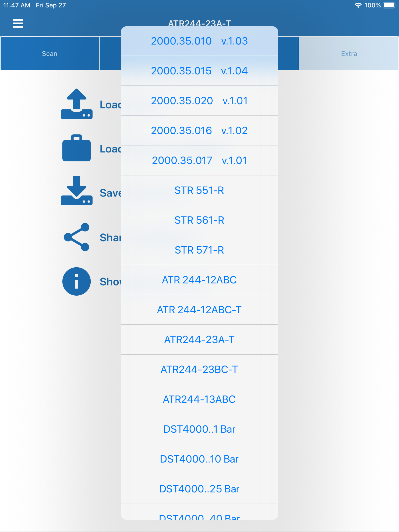399x532 pixels.
Task: Pick 2000.35.016 v.1.02 from list
Action: click(x=199, y=131)
